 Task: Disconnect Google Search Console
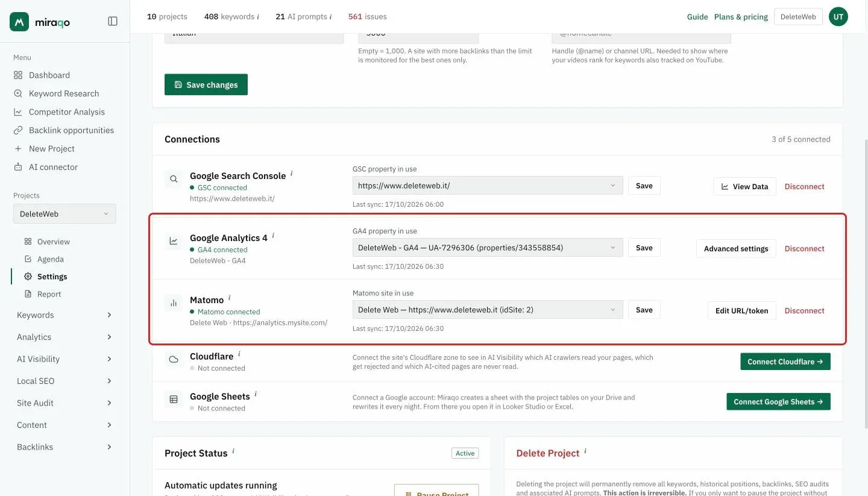click(804, 186)
